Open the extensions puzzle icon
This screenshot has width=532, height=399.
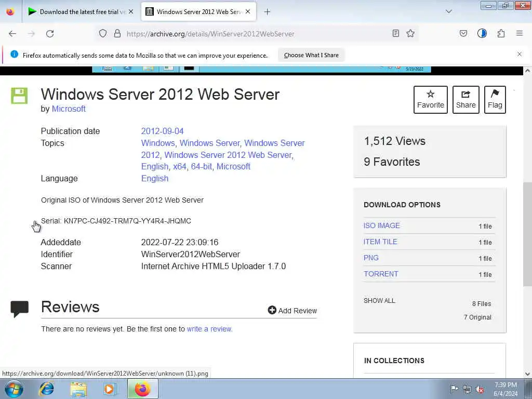click(x=501, y=33)
